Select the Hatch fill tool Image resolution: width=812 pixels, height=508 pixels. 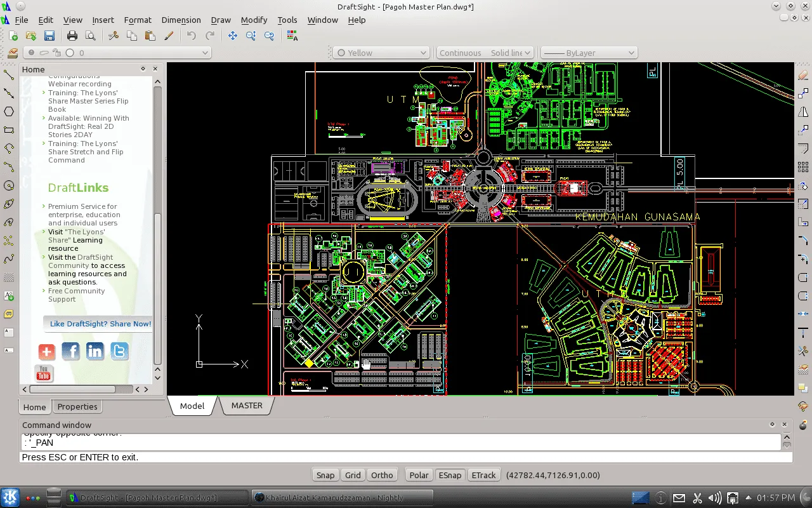coord(9,277)
